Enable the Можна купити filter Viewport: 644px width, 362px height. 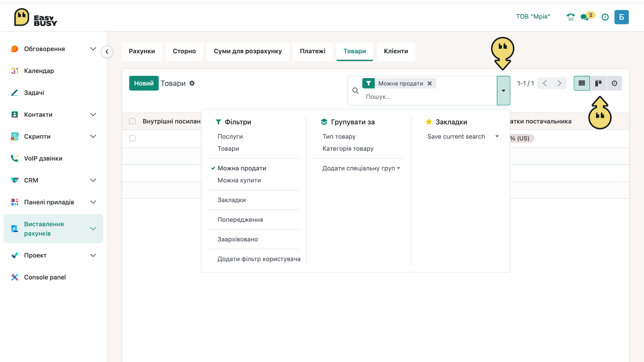pyautogui.click(x=239, y=180)
